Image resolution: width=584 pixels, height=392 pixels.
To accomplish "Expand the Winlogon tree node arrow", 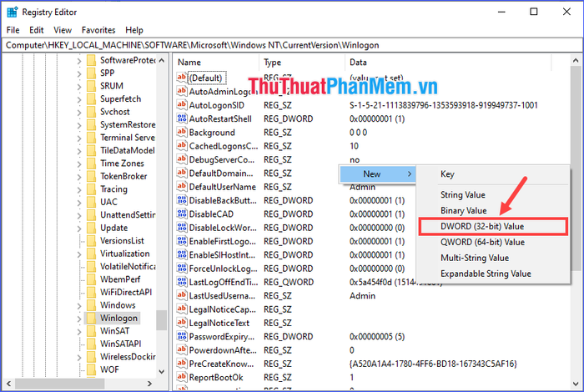I will point(80,319).
